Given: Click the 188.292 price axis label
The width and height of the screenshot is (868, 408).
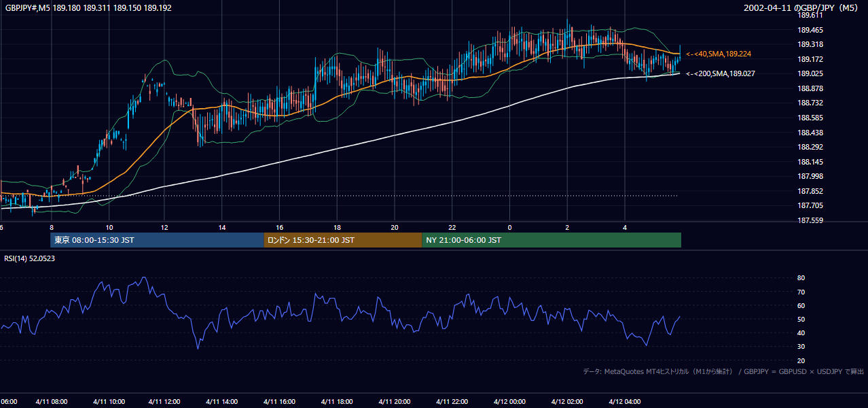Looking at the screenshot, I should click(810, 147).
